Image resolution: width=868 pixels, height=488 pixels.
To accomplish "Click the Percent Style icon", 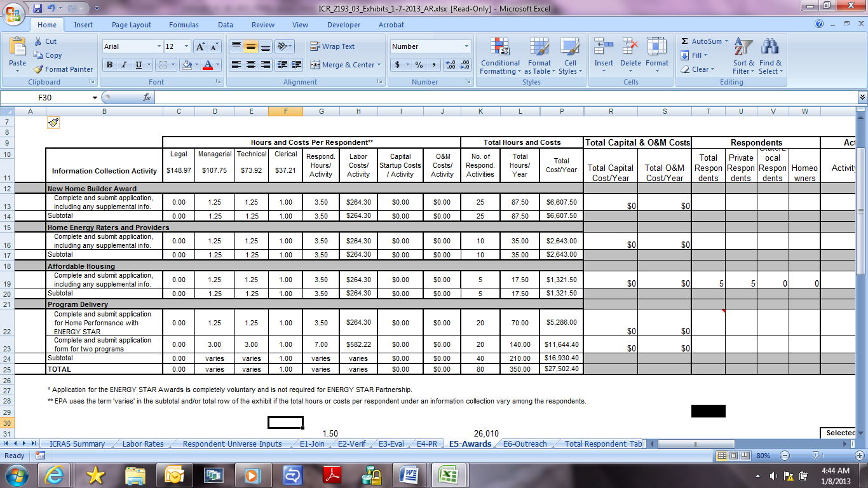I will point(419,65).
